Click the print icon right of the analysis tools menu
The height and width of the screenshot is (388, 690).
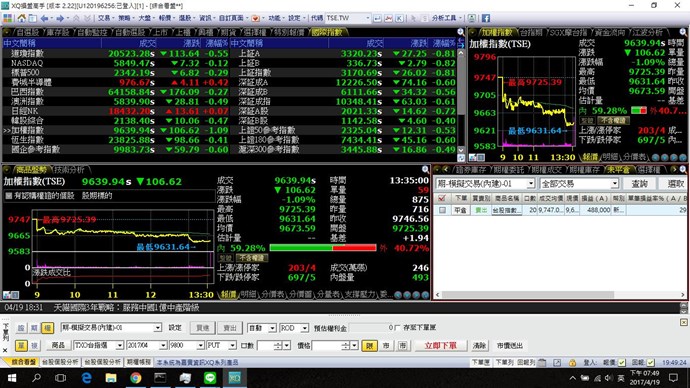(471, 18)
